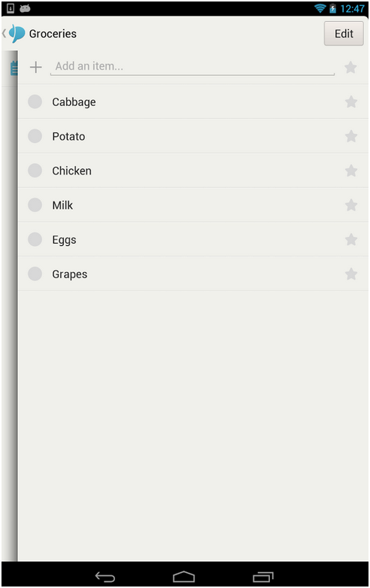Image resolution: width=370 pixels, height=588 pixels.
Task: Check off the Cabbage item
Action: [x=35, y=102]
